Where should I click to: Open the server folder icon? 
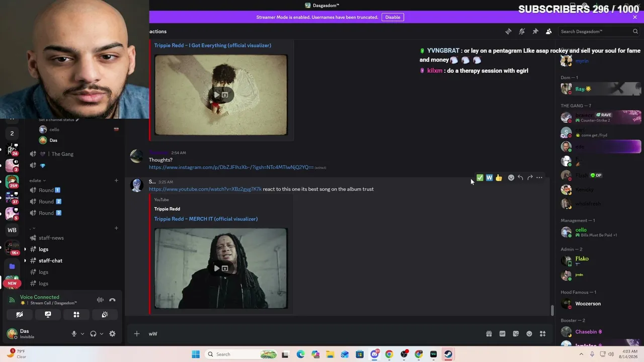click(12, 266)
